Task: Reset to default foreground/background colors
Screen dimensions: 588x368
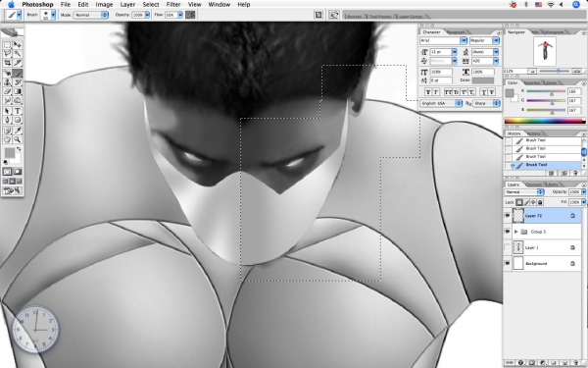Action: (x=6, y=162)
